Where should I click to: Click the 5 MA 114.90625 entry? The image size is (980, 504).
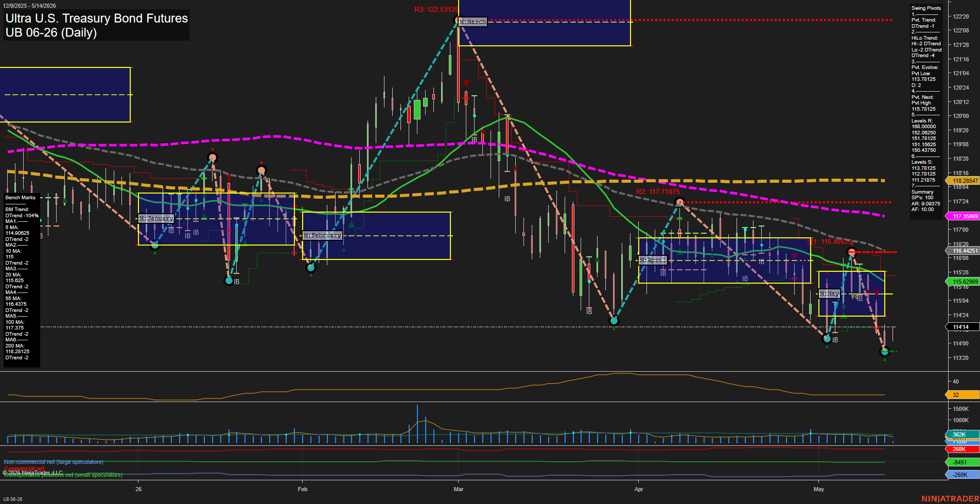(17, 230)
